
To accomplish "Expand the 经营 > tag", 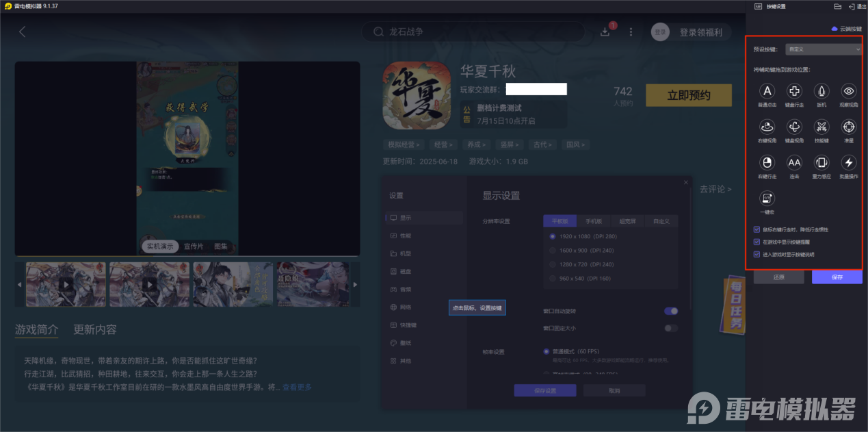I will point(443,144).
